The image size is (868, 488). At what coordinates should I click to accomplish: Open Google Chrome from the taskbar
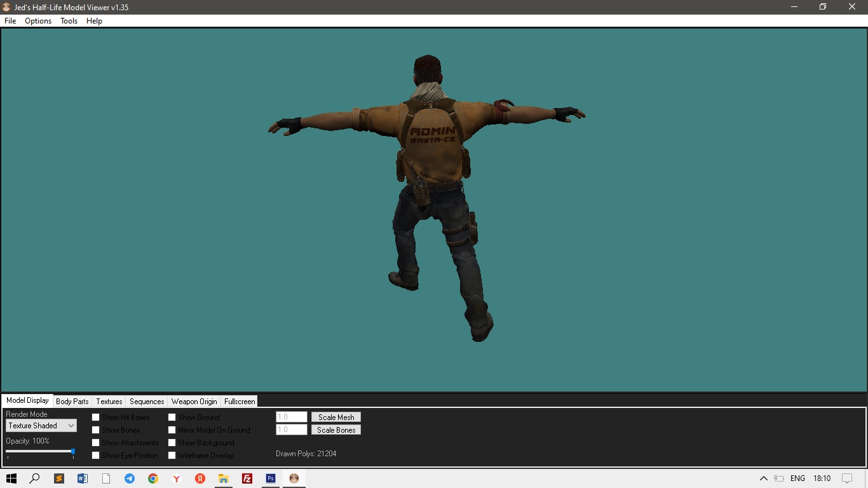point(153,478)
